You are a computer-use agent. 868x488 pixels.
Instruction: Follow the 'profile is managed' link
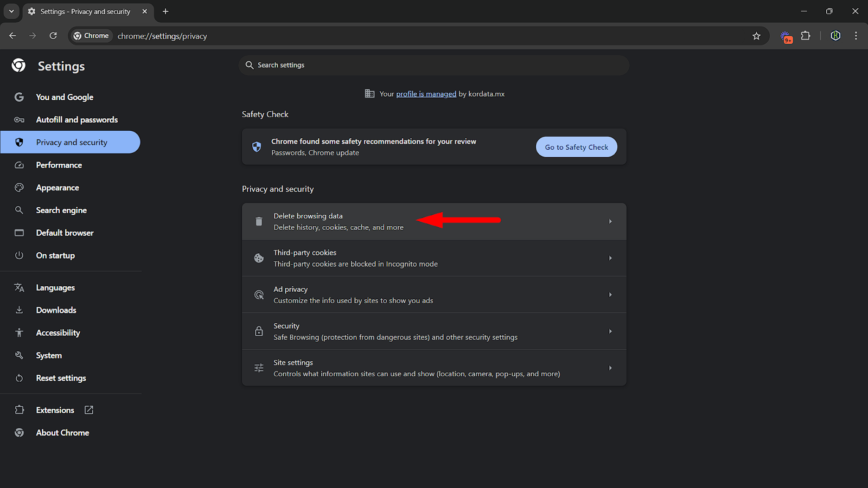point(426,94)
